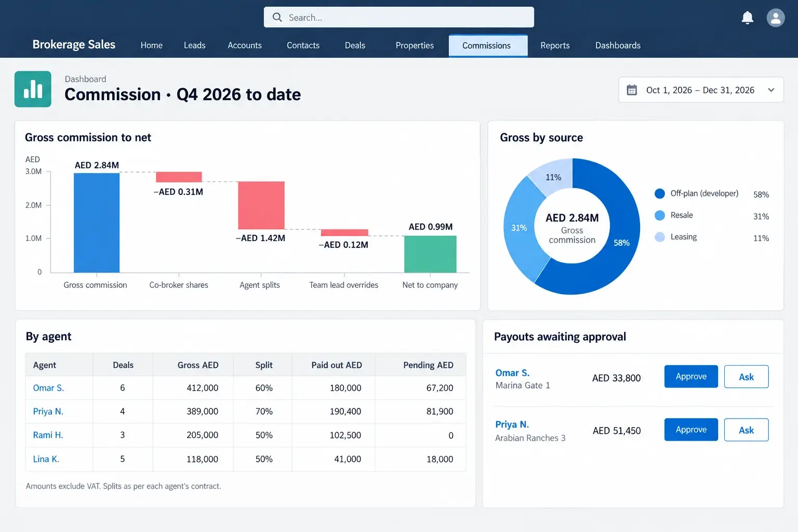Select the Deals tab
This screenshot has width=798, height=532.
coord(355,45)
